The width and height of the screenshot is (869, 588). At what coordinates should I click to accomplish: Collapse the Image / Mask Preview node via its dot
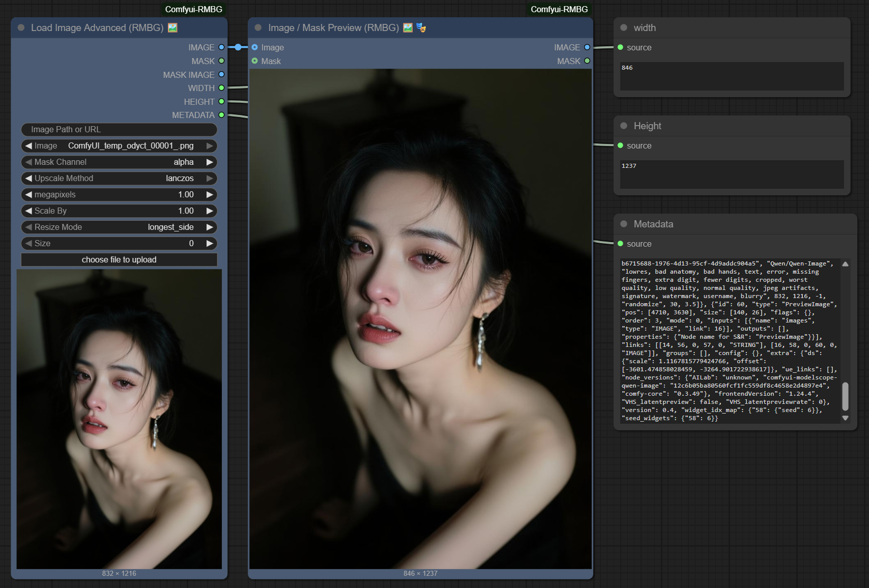[x=258, y=28]
